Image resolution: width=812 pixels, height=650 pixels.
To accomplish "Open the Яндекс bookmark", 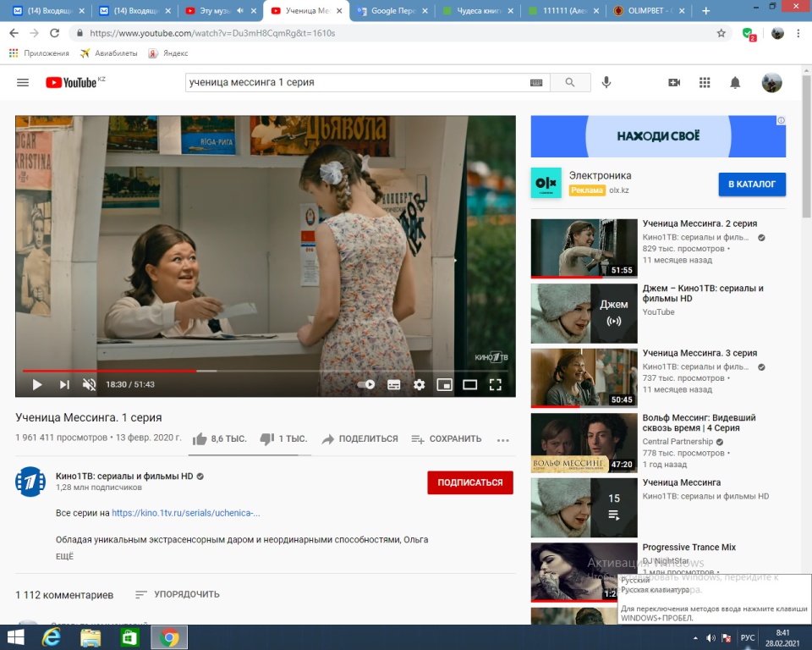I will (x=168, y=53).
